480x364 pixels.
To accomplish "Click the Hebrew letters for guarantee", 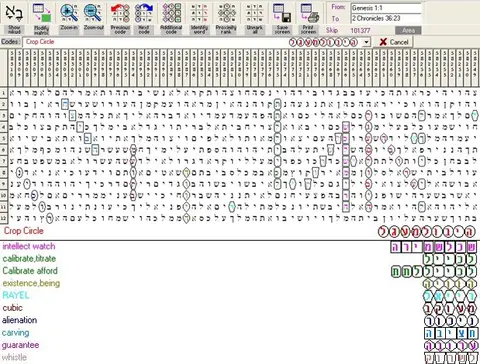I will (451, 345).
